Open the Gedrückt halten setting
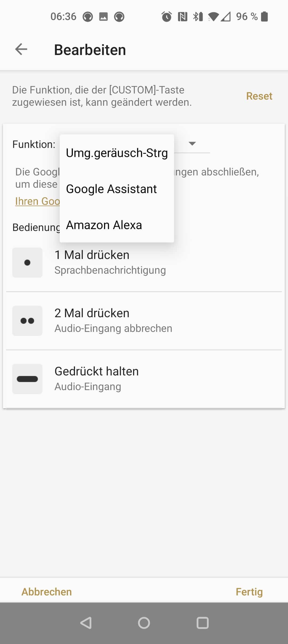 pyautogui.click(x=144, y=379)
